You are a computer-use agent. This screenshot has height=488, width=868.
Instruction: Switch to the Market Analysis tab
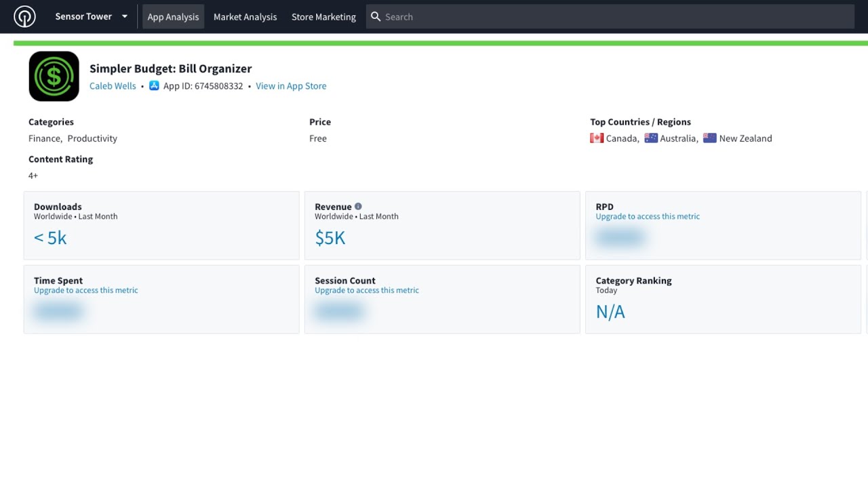[245, 16]
